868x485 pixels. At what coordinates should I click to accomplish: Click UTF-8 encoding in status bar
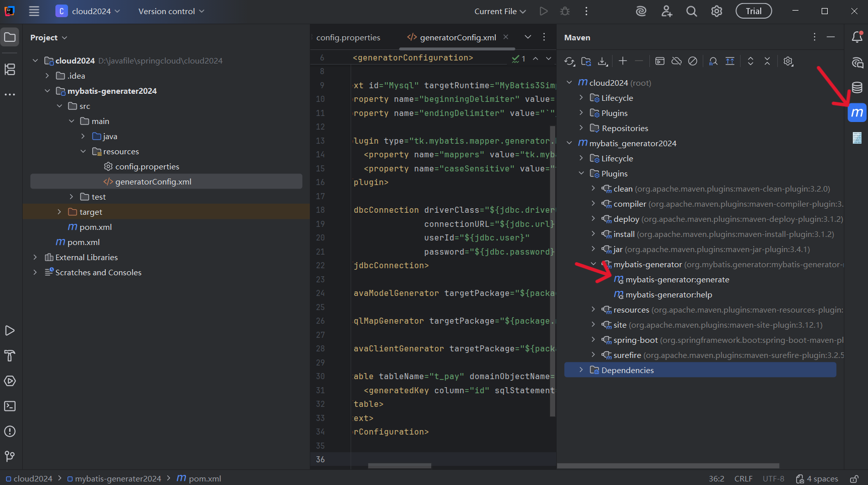(x=773, y=478)
